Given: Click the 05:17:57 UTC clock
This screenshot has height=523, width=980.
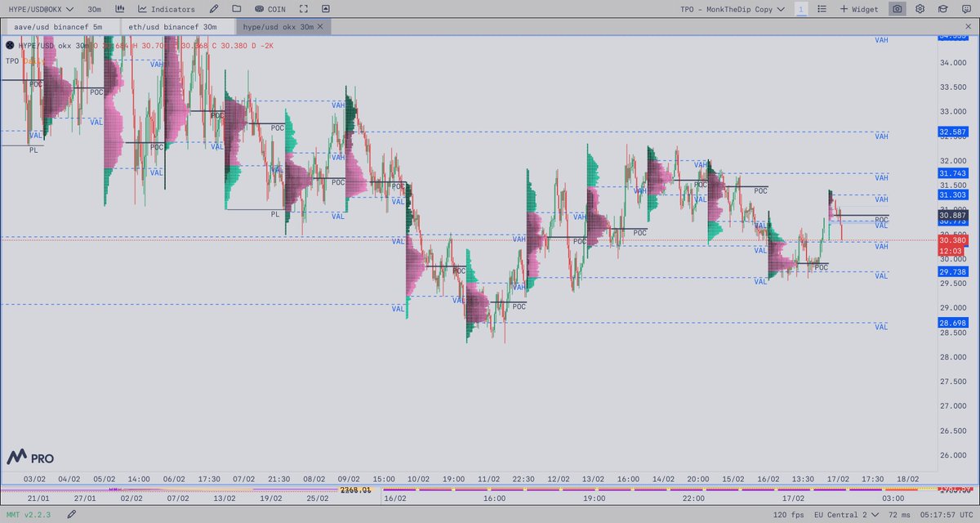Looking at the screenshot, I should (948, 515).
